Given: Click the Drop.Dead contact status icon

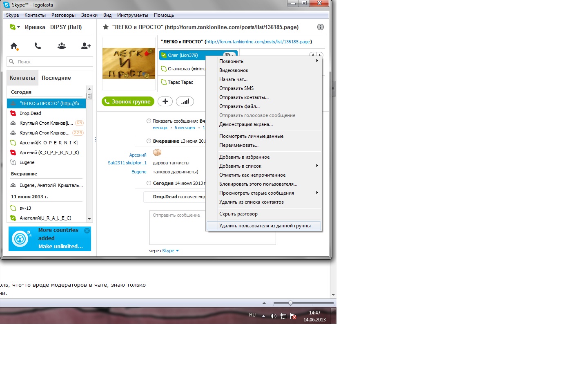Looking at the screenshot, I should click(x=13, y=113).
